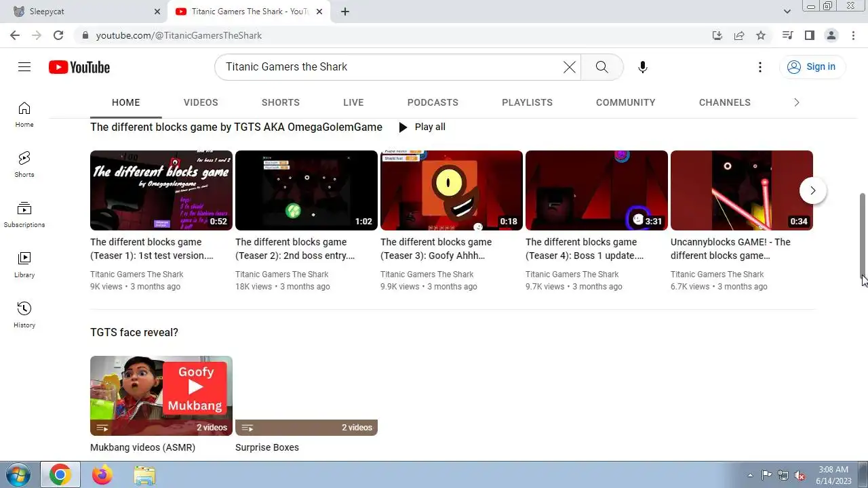Screen dimensions: 868x488
Task: Open the TGTS face reveal? section link
Action: [134, 332]
